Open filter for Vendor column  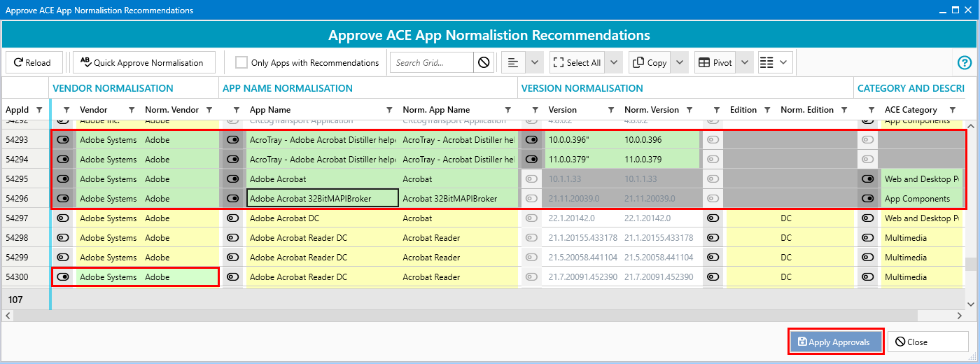click(132, 110)
